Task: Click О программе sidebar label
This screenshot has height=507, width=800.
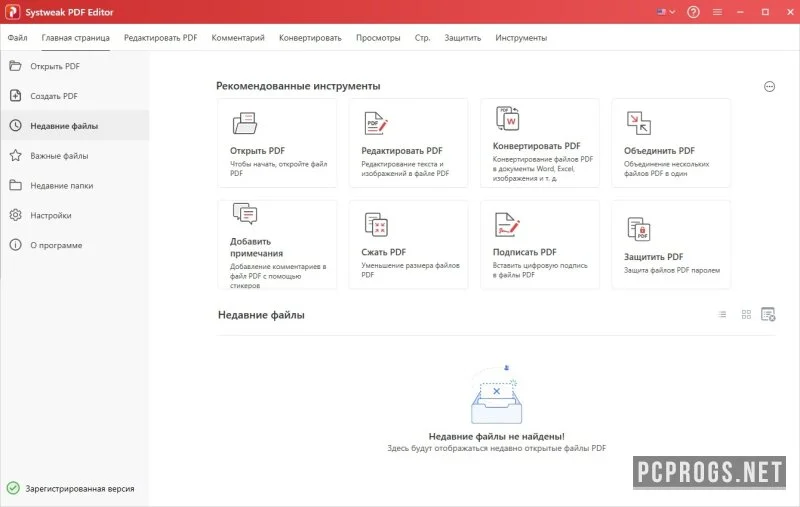Action: point(56,245)
